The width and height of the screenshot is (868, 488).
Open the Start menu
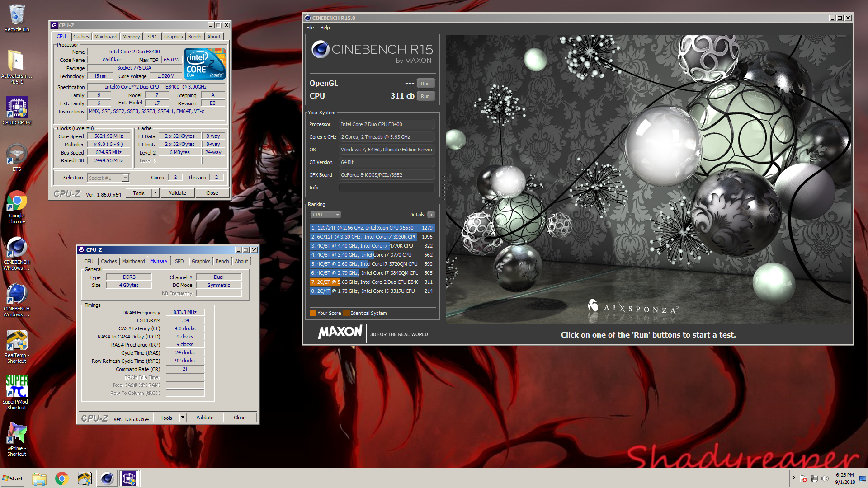pyautogui.click(x=13, y=479)
